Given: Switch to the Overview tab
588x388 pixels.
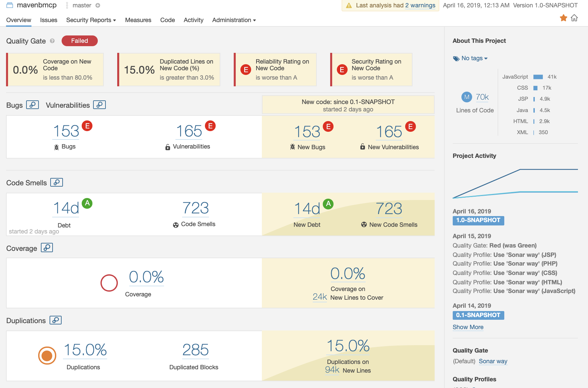Looking at the screenshot, I should click(19, 20).
